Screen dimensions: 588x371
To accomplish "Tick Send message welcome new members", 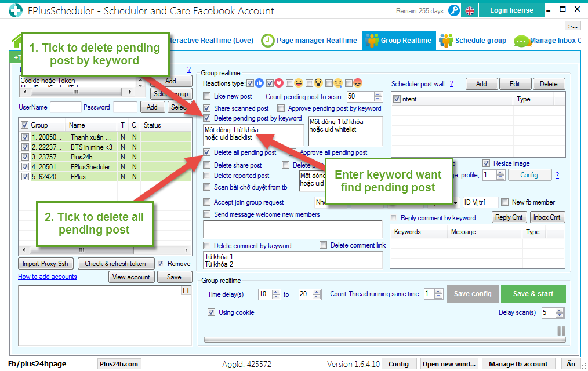I will 206,214.
